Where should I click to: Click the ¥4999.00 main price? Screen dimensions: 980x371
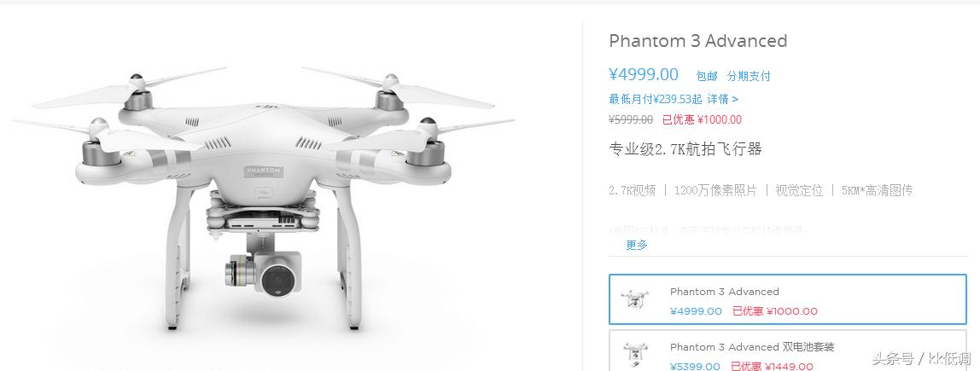click(644, 74)
